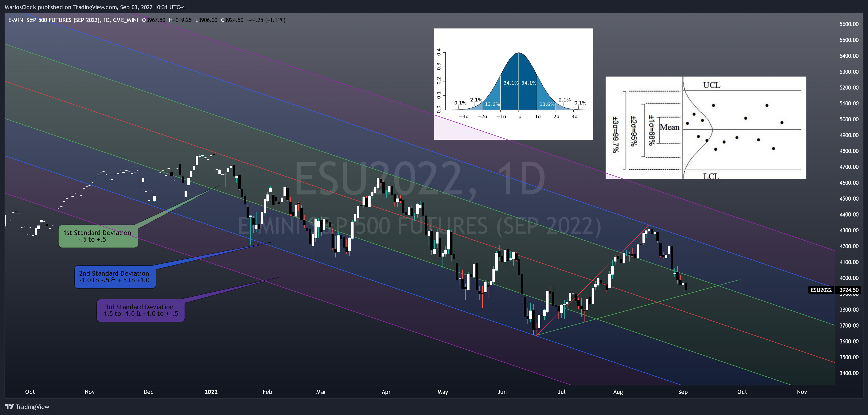The image size is (868, 415).
Task: Click the E-MINI S&P 500 FUTURES symbol title
Action: coord(73,20)
